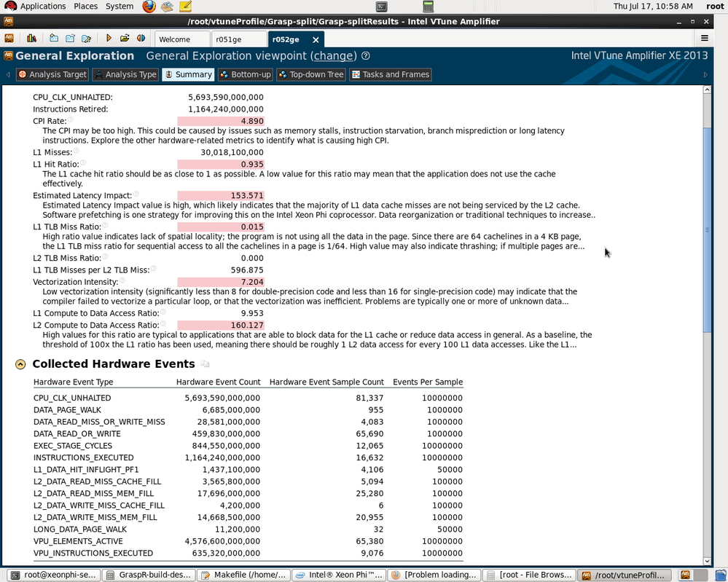The width and height of the screenshot is (728, 582).
Task: Open the mail application panel icon
Action: click(x=167, y=6)
